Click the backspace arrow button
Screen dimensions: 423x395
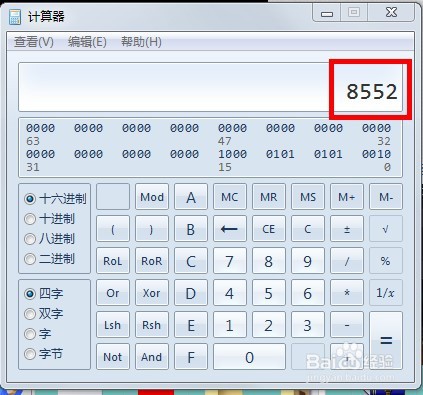tap(230, 229)
